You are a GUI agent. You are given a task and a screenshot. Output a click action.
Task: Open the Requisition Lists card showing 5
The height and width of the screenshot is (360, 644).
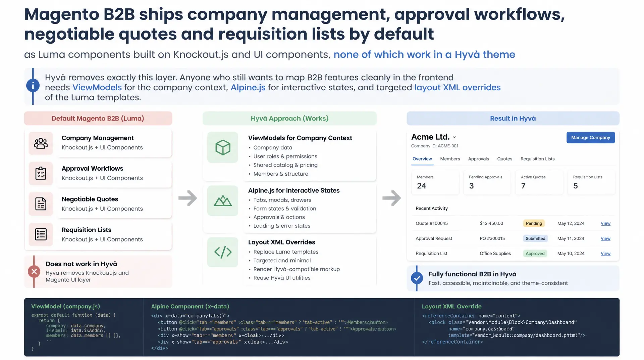pos(591,182)
